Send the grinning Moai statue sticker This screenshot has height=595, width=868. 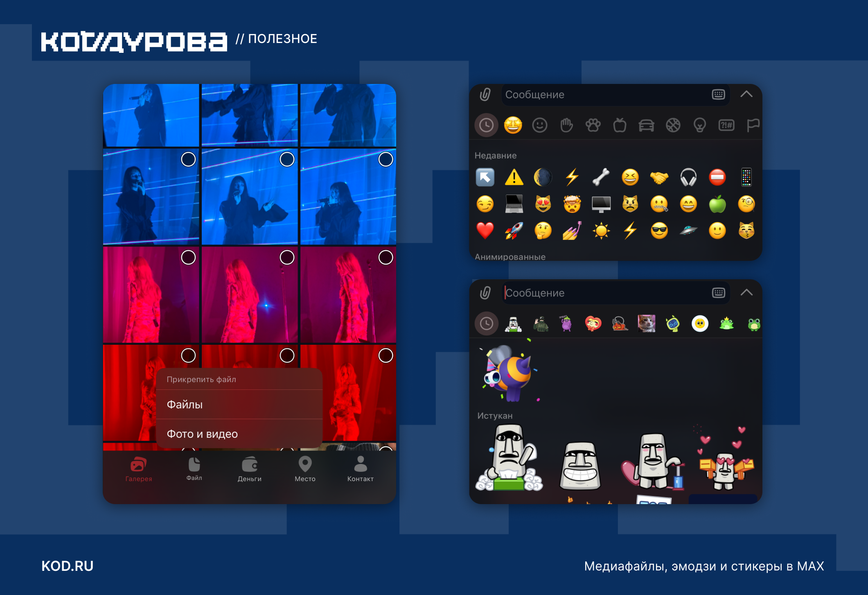(x=580, y=466)
